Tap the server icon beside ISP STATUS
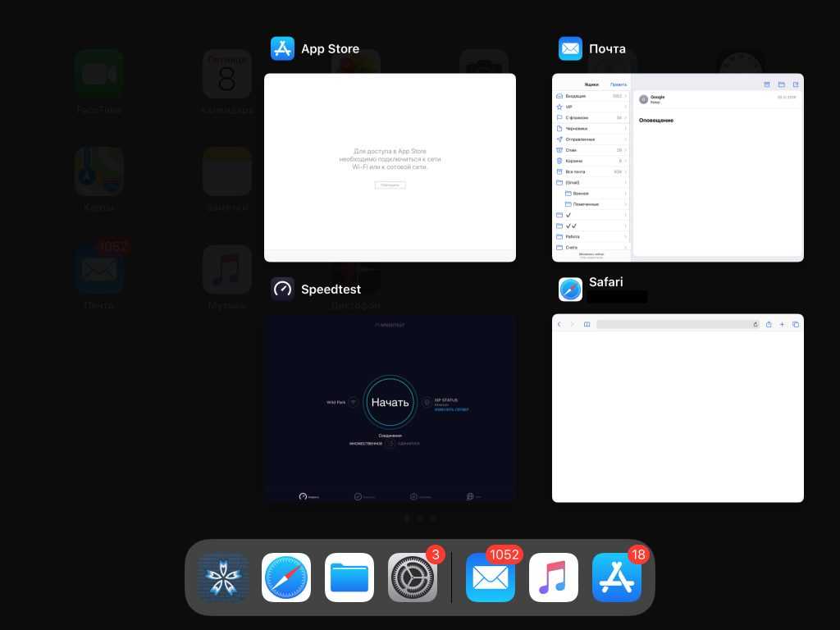 coord(427,402)
